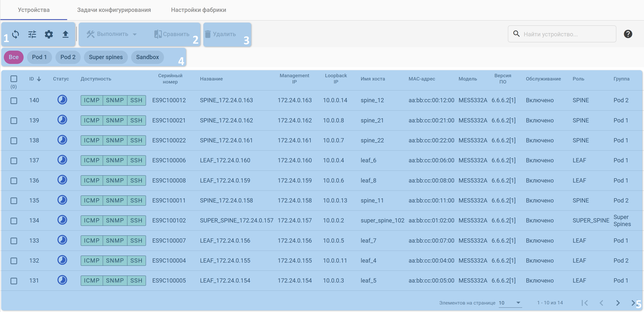Go to next page arrow
Viewport: 644px width, 312px height.
pos(618,303)
